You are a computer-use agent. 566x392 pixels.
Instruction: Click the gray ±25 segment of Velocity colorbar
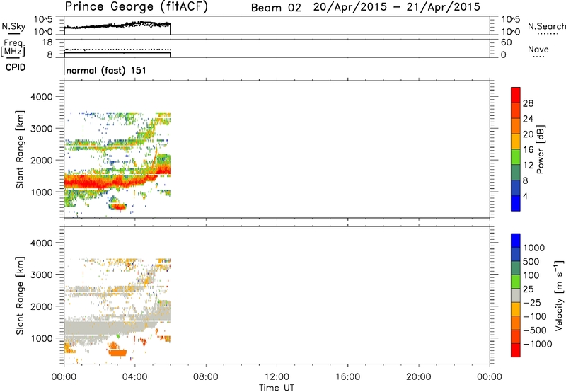point(516,296)
